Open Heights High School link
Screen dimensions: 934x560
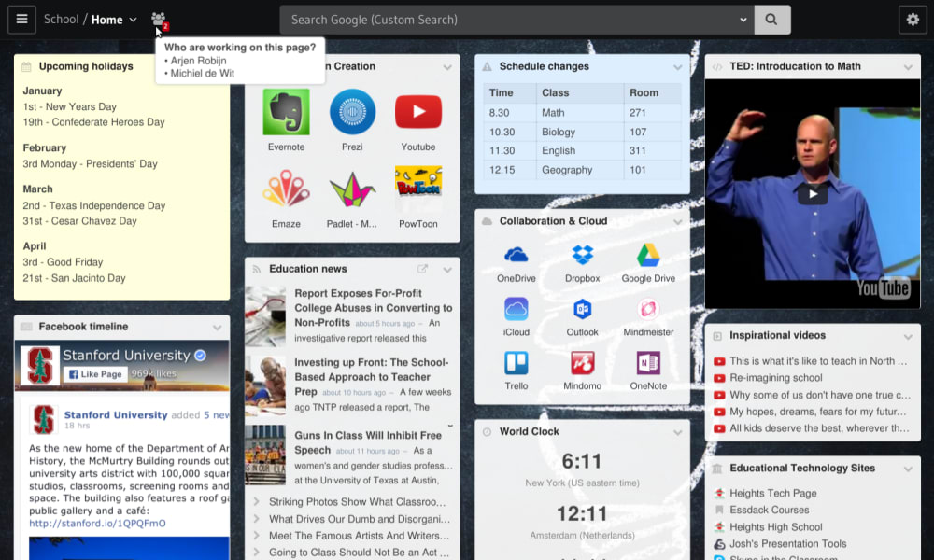[775, 526]
